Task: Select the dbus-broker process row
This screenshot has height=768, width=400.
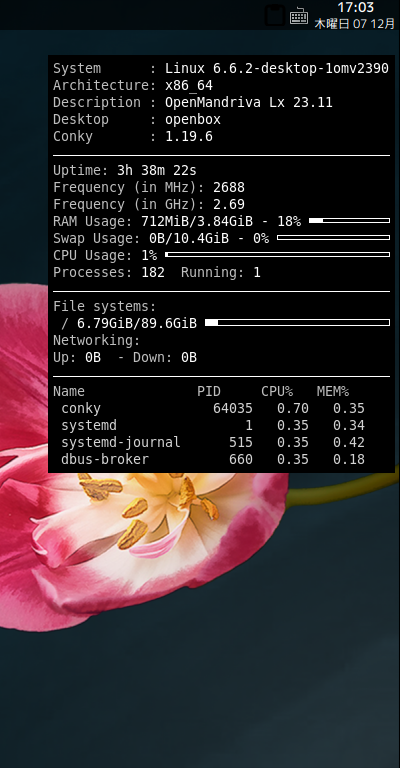Action: [x=213, y=459]
